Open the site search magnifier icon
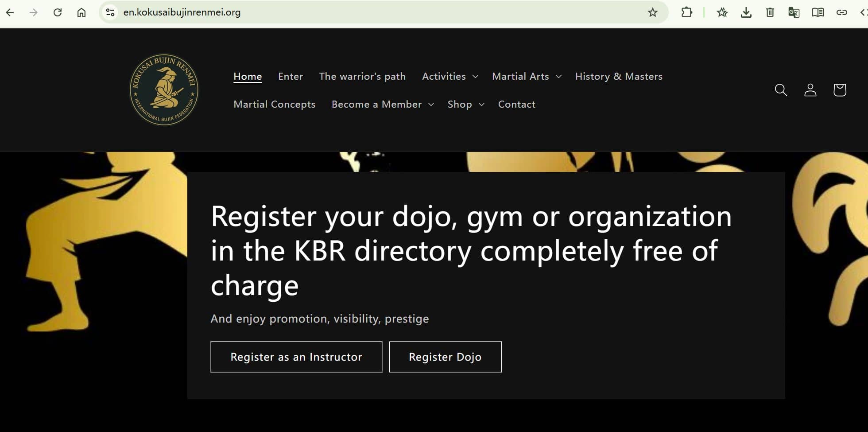The width and height of the screenshot is (868, 432). click(x=781, y=90)
